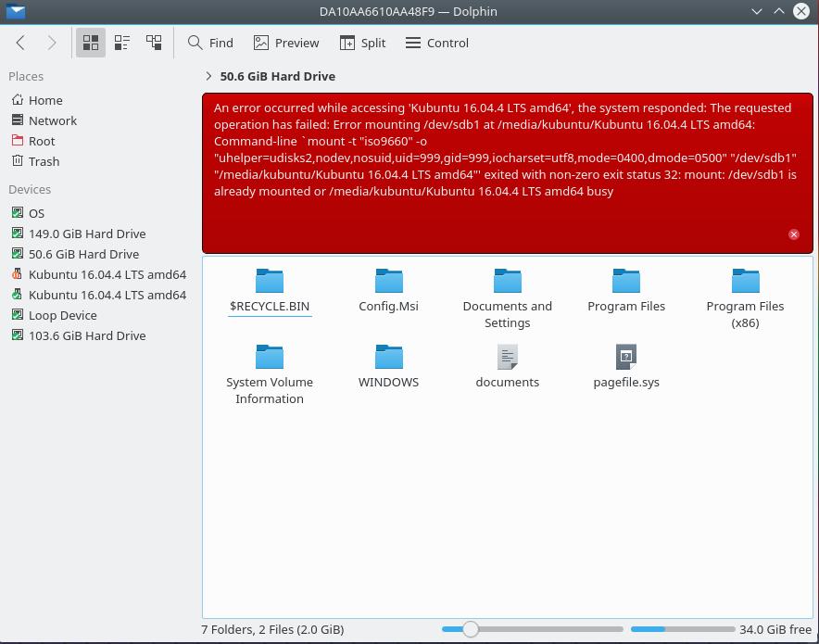Switch to Compact view mode

(x=122, y=43)
